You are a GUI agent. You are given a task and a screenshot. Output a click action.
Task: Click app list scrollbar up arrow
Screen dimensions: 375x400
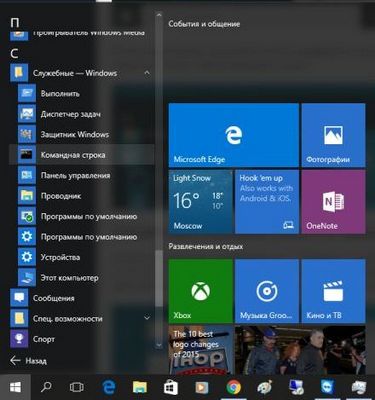pos(159,15)
